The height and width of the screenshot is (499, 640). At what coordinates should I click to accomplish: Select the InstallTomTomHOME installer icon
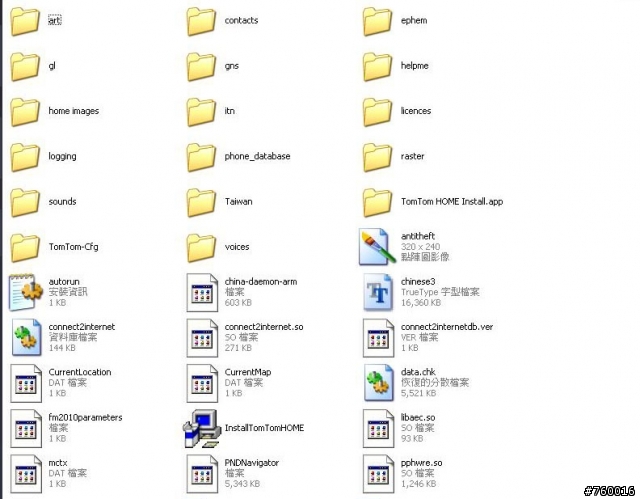click(x=202, y=428)
